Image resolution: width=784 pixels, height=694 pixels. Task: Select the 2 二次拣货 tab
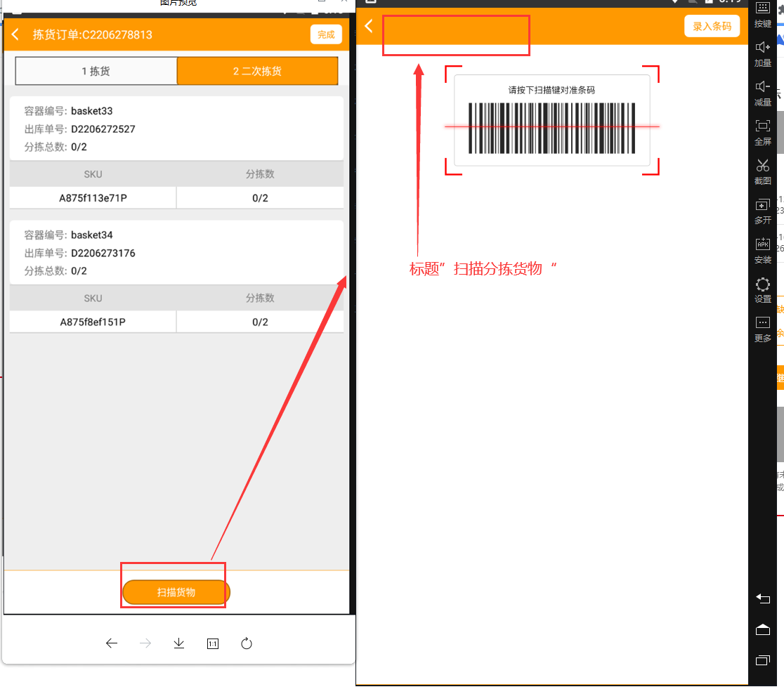[x=257, y=71]
